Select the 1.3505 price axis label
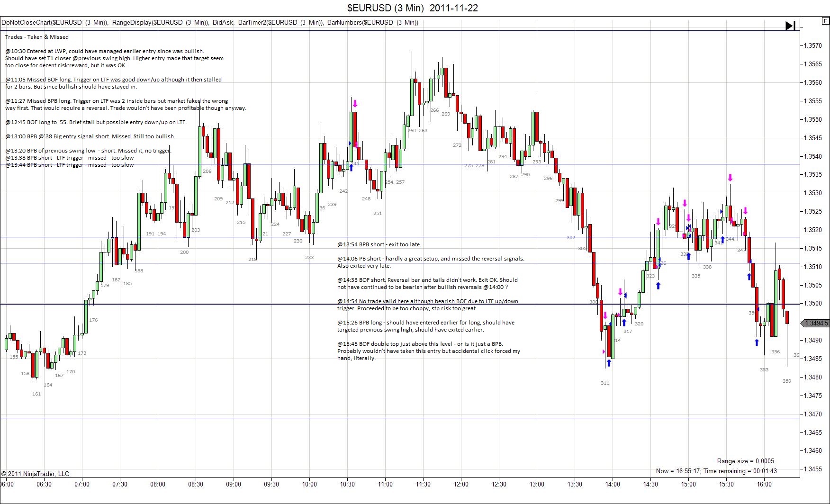Viewport: 830px width, 504px height. pos(813,285)
